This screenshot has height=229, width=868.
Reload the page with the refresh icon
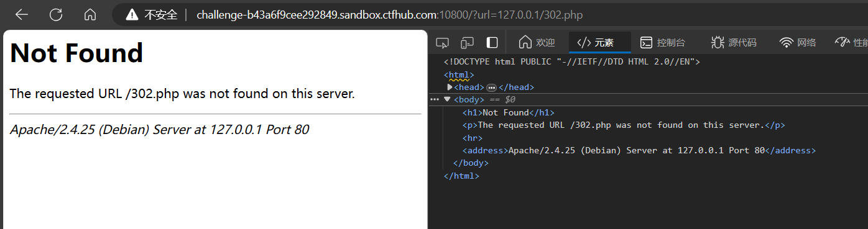[56, 14]
